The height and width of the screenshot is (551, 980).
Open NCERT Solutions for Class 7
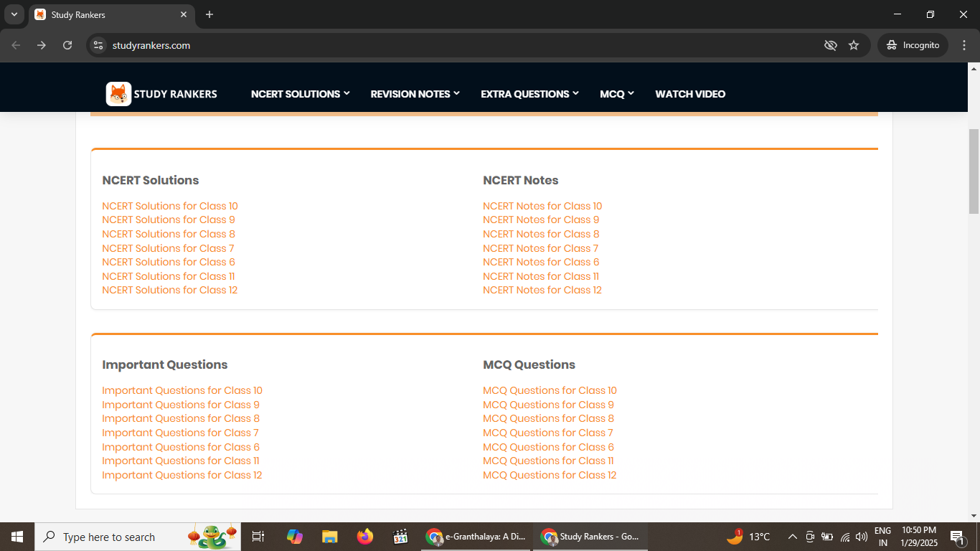(x=168, y=248)
